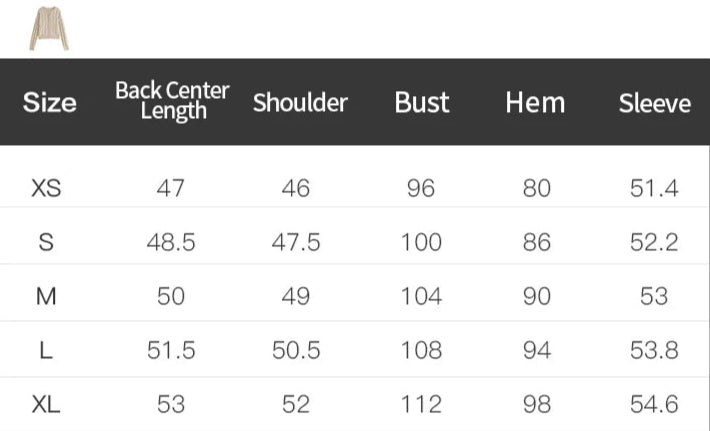The height and width of the screenshot is (431, 710).
Task: Click the Sleeve column header
Action: pos(654,103)
